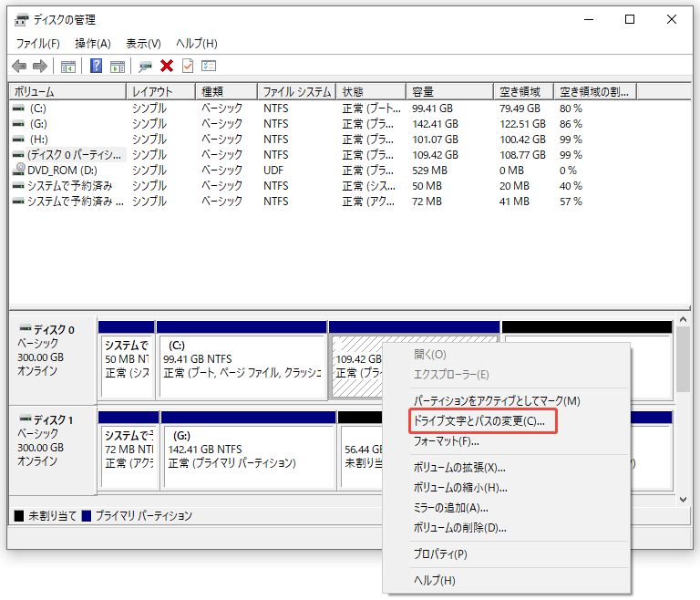This screenshot has width=700, height=600.
Task: Sort by the 容量 column header
Action: (x=450, y=91)
